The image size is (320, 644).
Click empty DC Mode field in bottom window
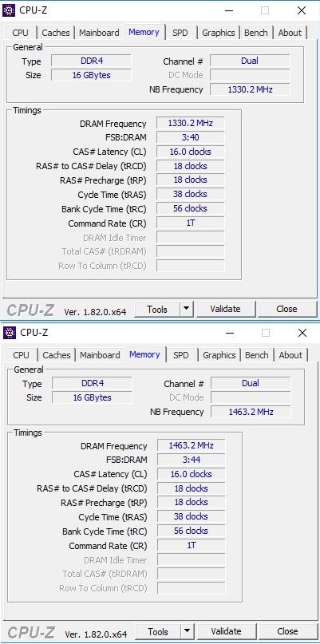(x=251, y=397)
